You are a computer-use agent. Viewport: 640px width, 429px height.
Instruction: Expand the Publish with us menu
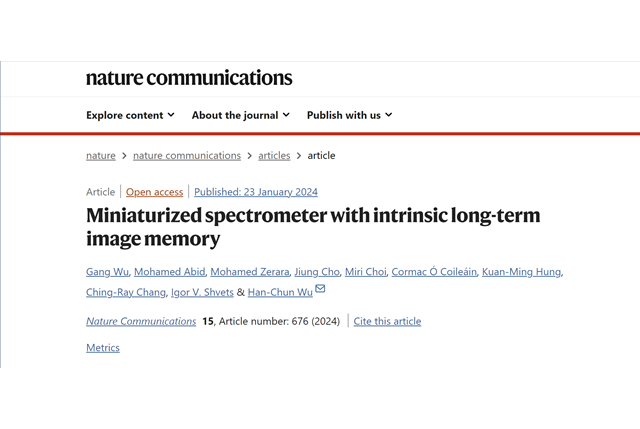349,115
